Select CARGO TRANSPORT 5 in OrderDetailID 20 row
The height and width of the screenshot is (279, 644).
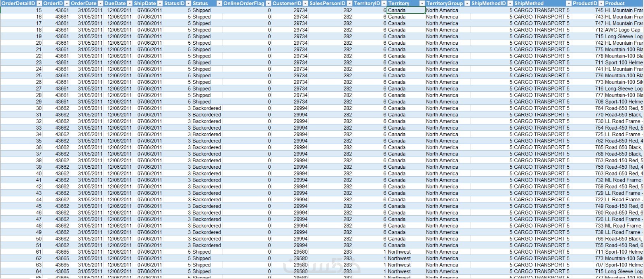click(x=542, y=43)
